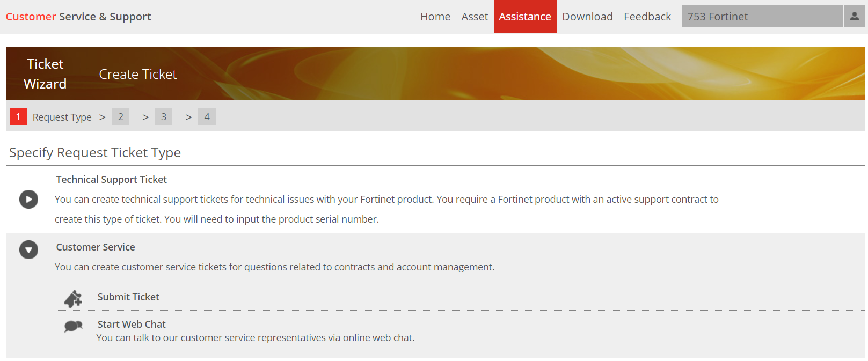868x361 pixels.
Task: Select wizard step 4
Action: tap(207, 116)
